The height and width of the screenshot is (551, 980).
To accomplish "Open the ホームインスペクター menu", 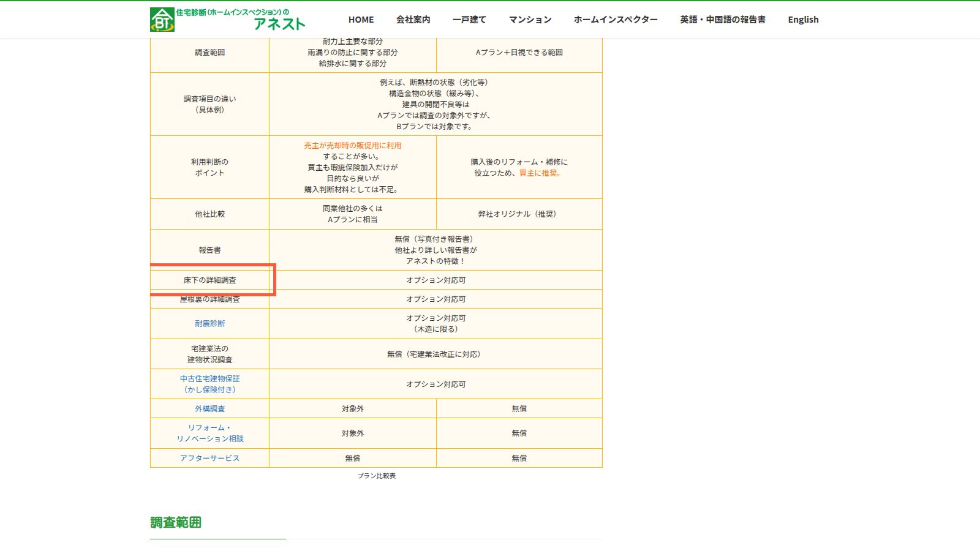I will (616, 20).
